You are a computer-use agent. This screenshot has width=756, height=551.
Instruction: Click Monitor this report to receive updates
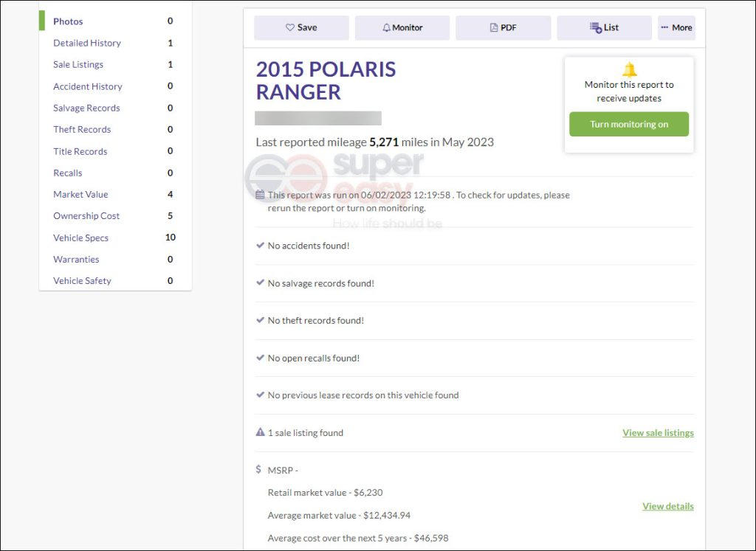(x=629, y=91)
